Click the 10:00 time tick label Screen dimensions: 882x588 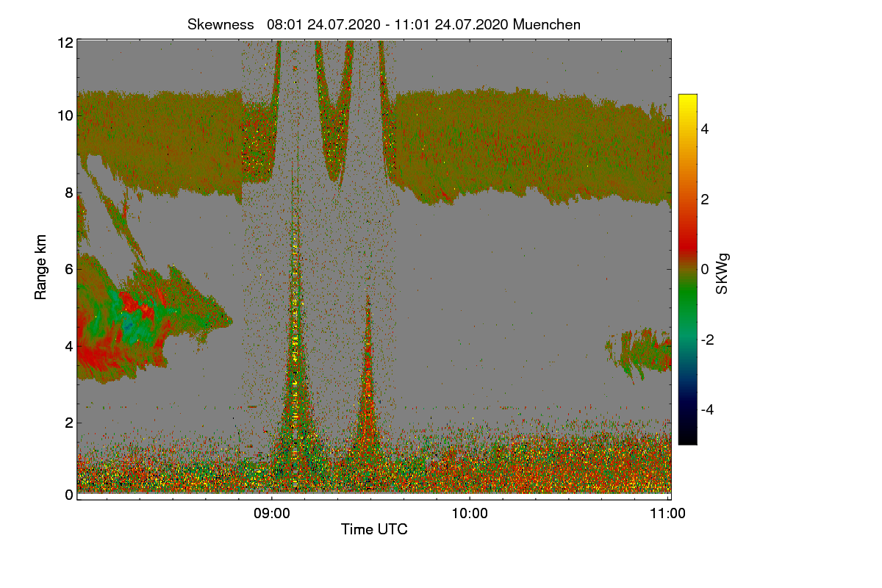(470, 514)
